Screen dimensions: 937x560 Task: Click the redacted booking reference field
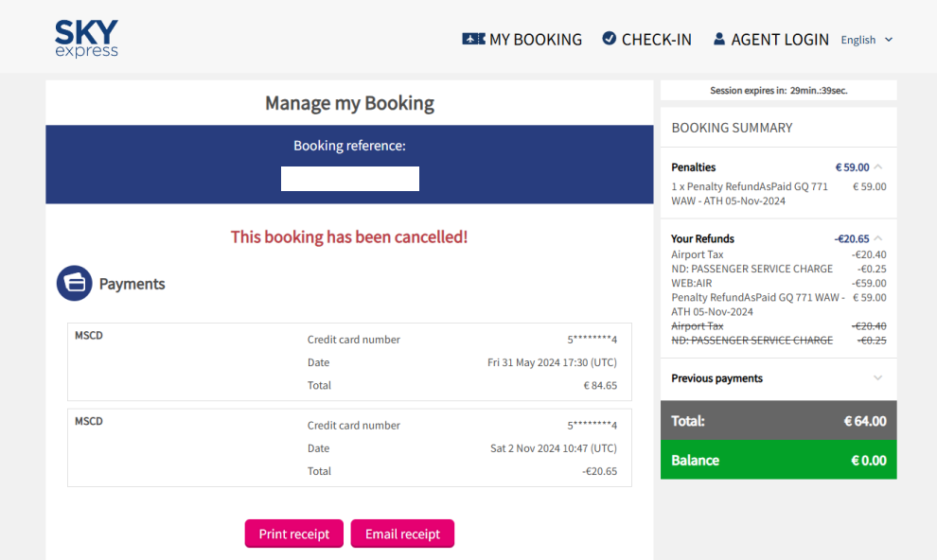[350, 179]
